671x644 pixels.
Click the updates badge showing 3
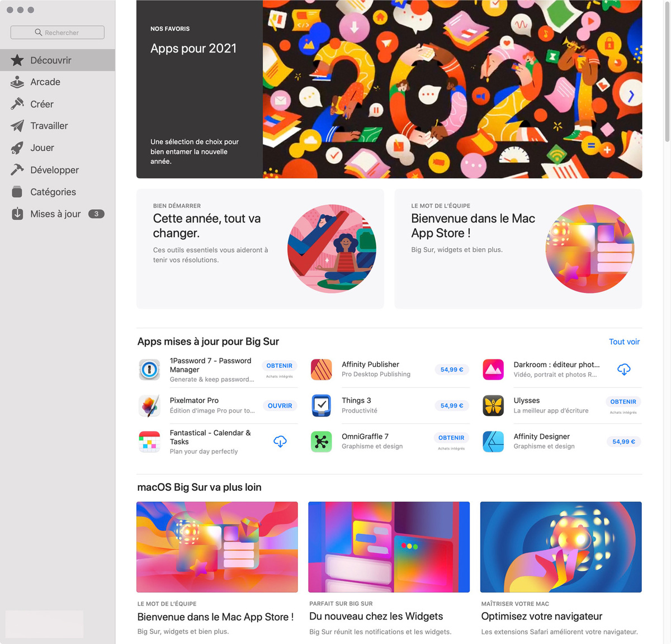tap(96, 214)
